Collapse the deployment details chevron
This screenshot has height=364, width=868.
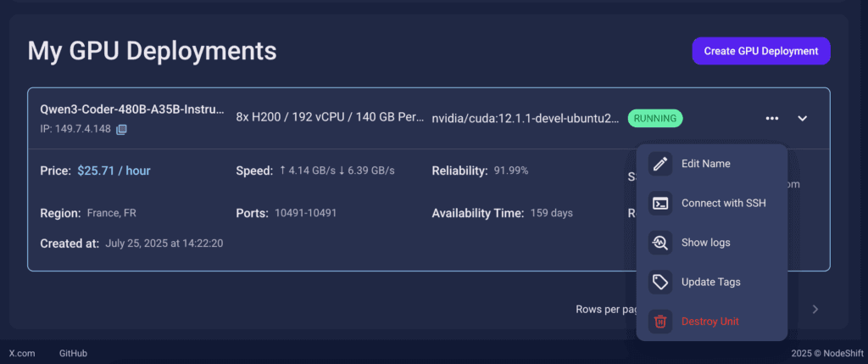[x=802, y=118]
